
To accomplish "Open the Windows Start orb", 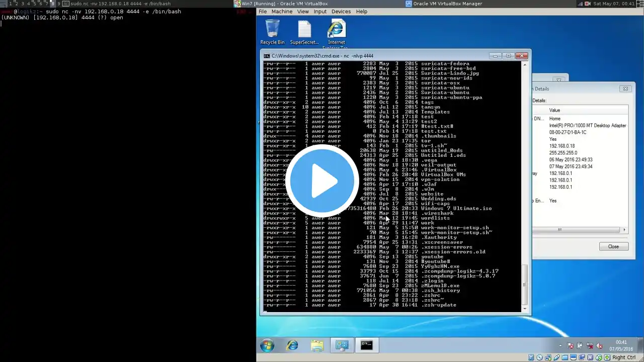I will (267, 345).
